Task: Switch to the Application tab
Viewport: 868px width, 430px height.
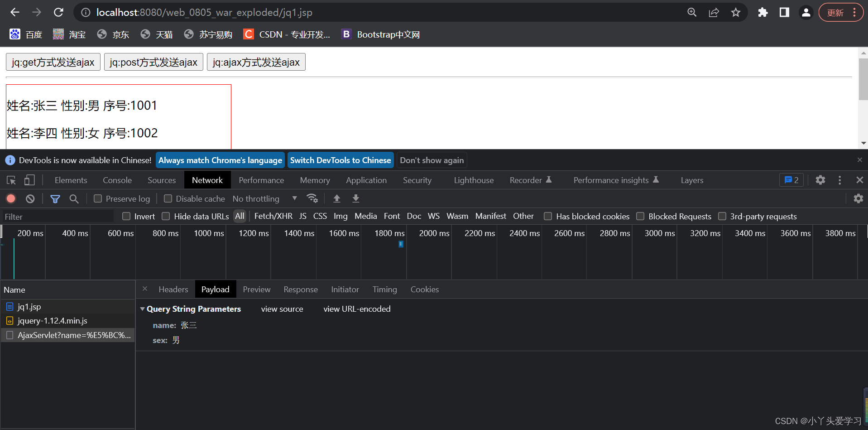Action: coord(366,180)
